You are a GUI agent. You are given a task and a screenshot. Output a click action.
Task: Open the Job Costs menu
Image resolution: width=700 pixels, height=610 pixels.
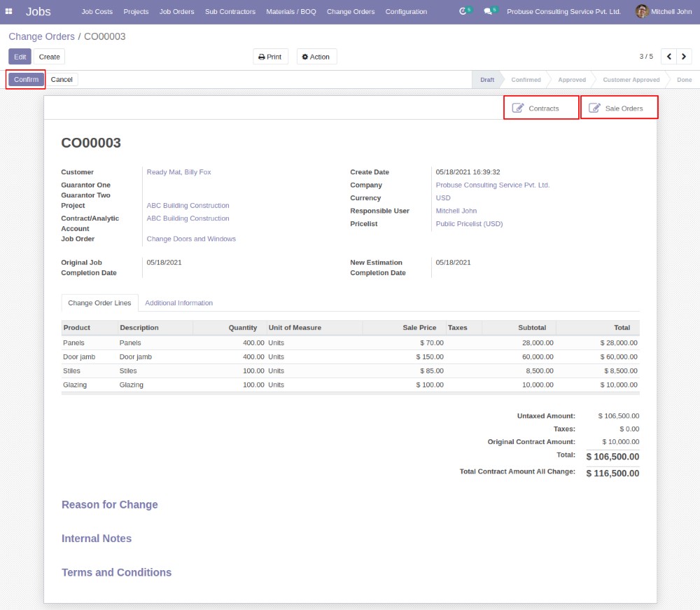click(x=97, y=11)
